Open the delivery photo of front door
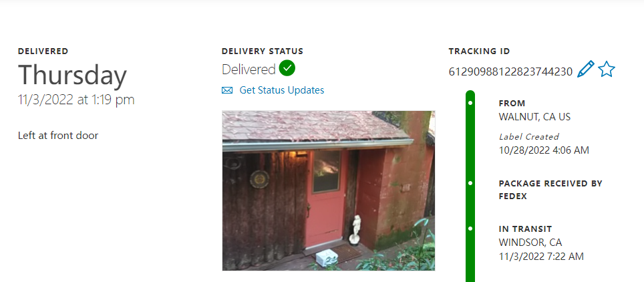 pyautogui.click(x=329, y=190)
